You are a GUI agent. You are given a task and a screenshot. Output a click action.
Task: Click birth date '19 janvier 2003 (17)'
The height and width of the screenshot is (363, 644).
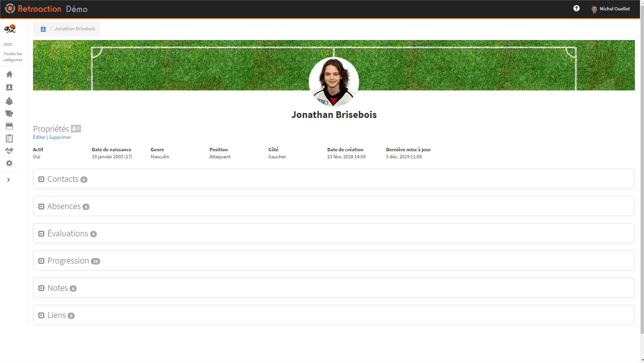point(112,157)
